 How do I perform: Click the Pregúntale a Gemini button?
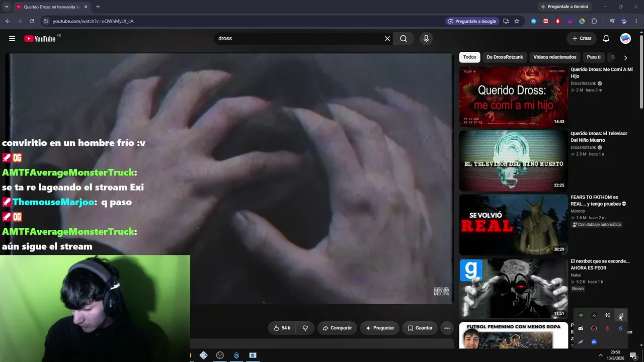point(564,7)
